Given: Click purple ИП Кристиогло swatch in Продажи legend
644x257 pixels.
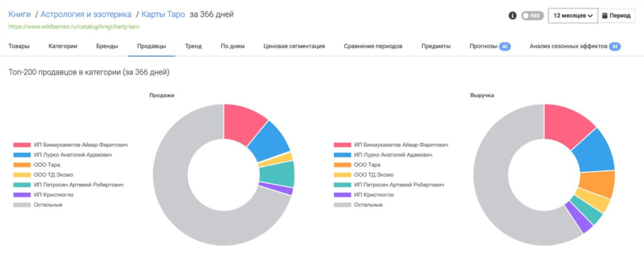Looking at the screenshot, I should 22,195.
